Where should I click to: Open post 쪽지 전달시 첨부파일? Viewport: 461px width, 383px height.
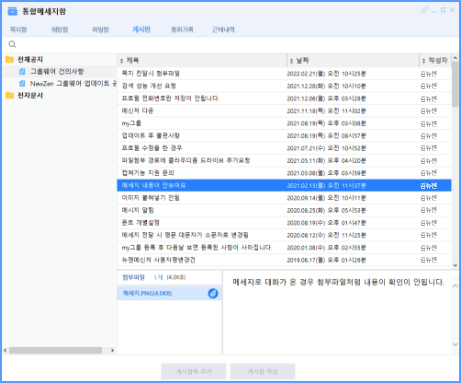click(284, 73)
